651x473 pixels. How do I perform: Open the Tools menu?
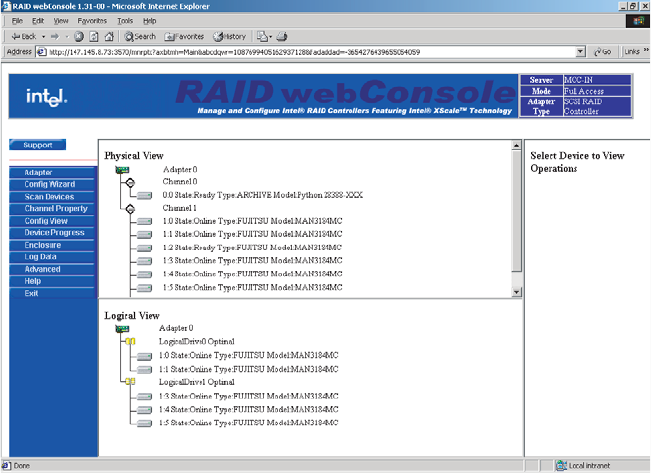pos(125,21)
